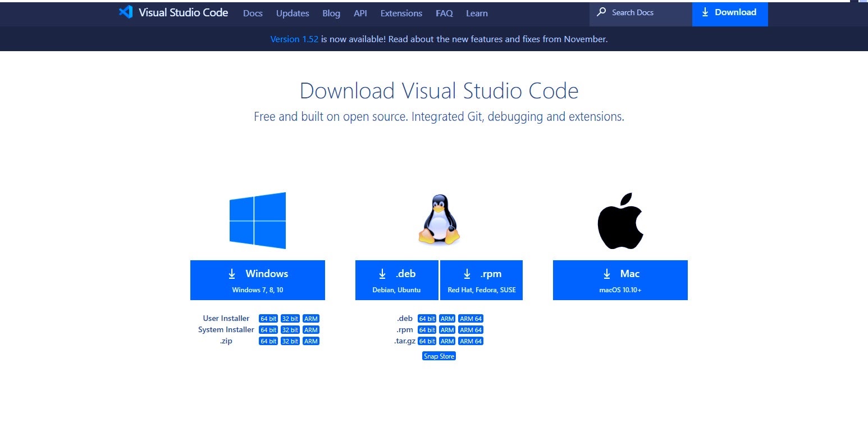Viewport: 868px width, 421px height.
Task: Select System Installer 32 bit
Action: point(290,330)
